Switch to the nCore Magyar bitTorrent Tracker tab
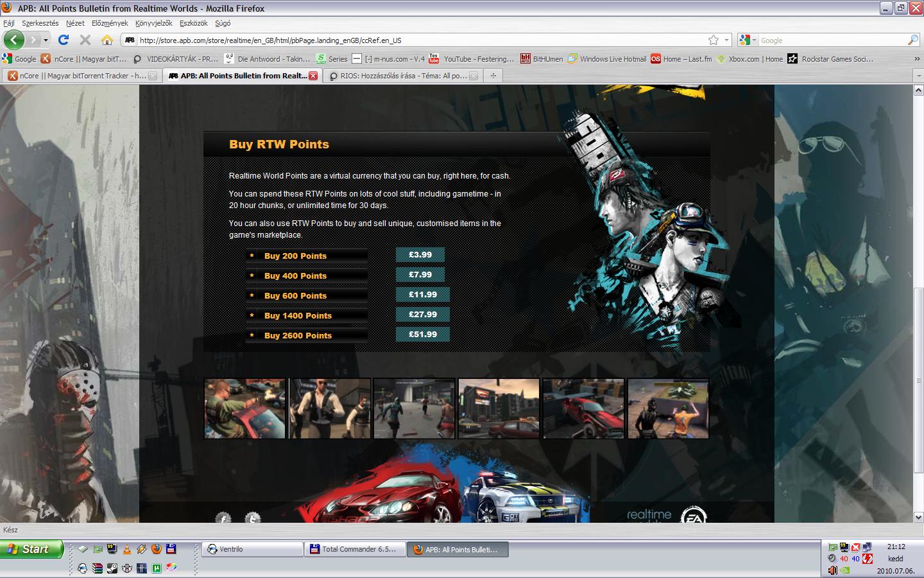Image resolution: width=924 pixels, height=578 pixels. coord(82,75)
